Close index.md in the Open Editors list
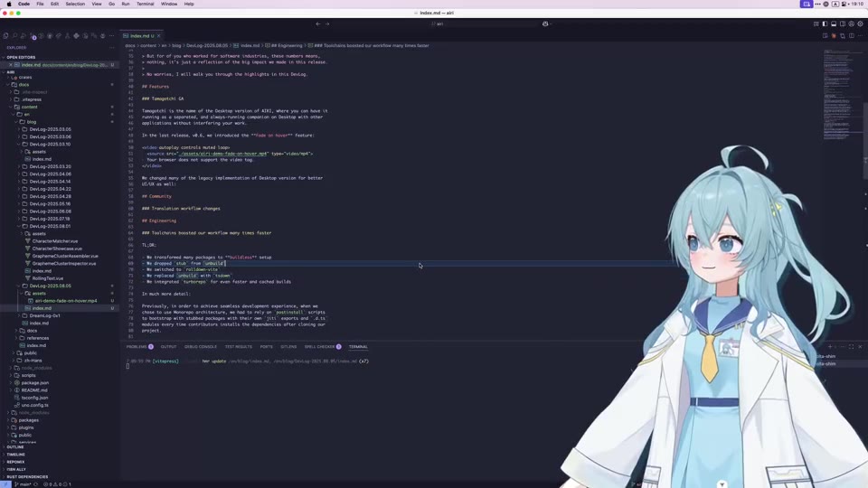Screen dimensions: 868x488 coord(11,65)
